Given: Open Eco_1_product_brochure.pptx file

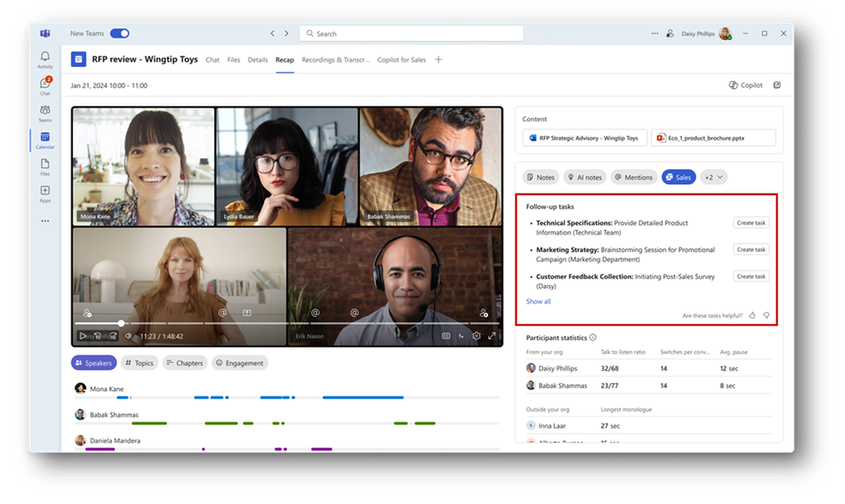Looking at the screenshot, I should tap(714, 138).
